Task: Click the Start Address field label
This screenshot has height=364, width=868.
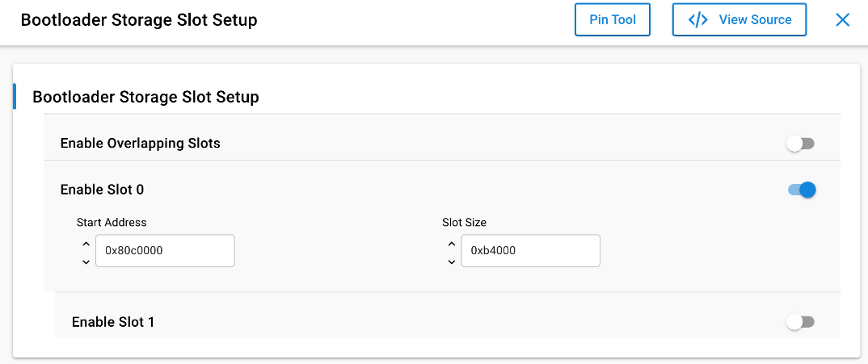Action: (x=112, y=222)
